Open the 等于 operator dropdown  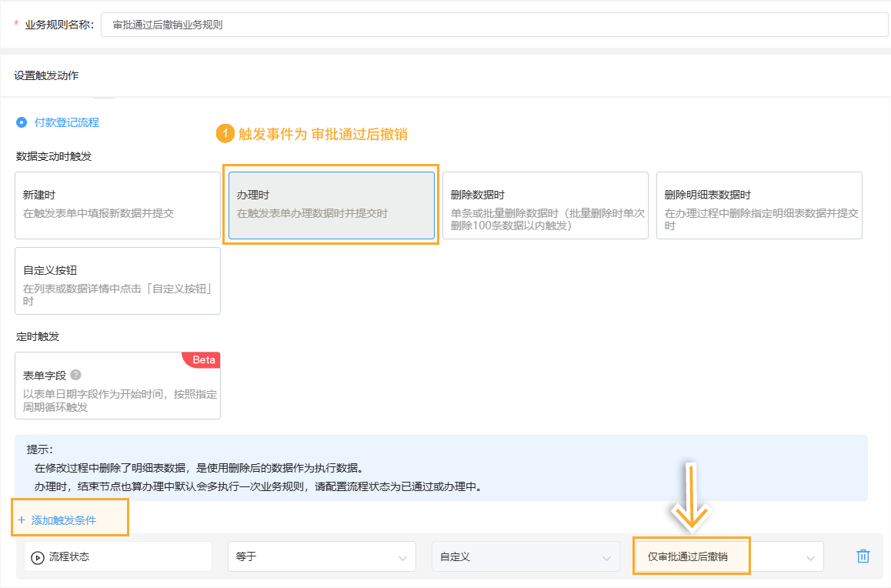(x=322, y=556)
